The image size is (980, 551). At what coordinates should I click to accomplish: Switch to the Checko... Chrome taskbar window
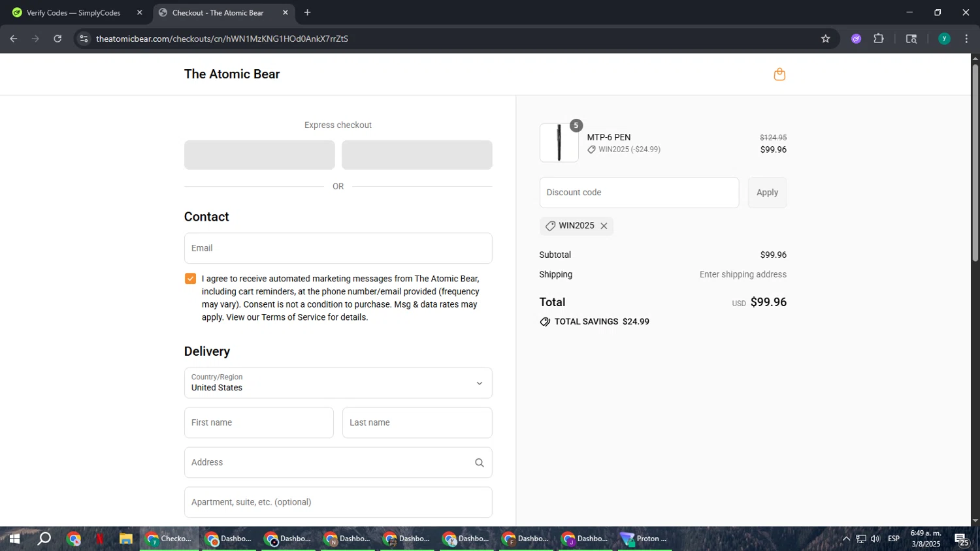click(169, 539)
